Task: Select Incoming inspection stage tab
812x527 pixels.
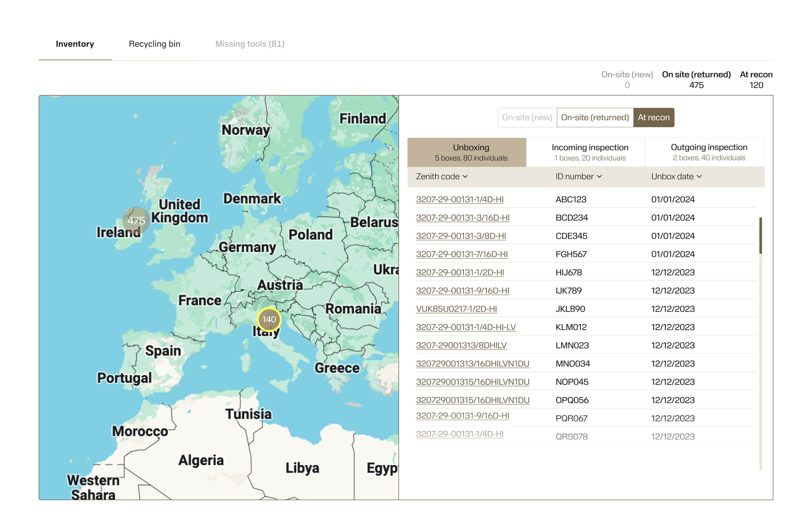Action: (x=590, y=152)
